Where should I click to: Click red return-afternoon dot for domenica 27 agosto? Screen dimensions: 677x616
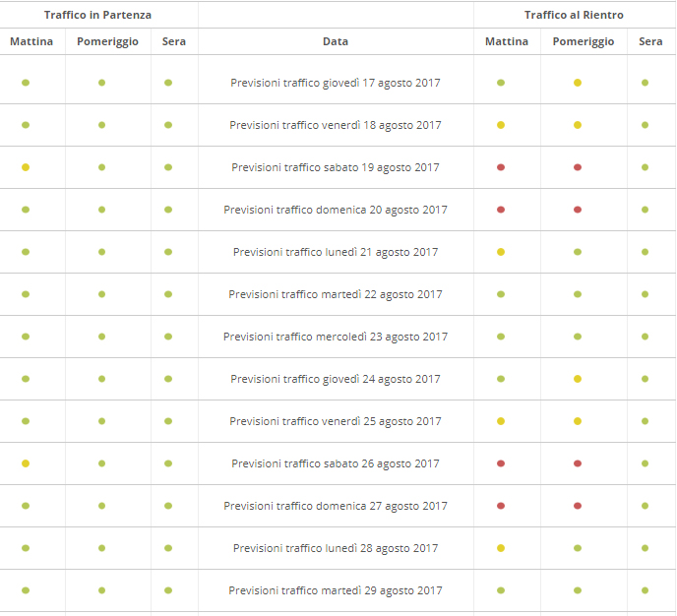[578, 506]
